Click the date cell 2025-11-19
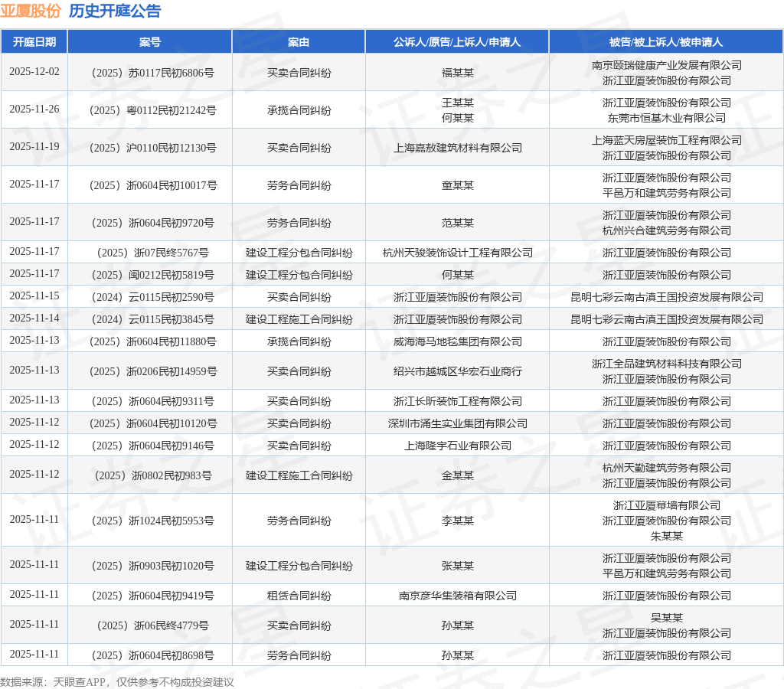Screen dimensions: 784x689 tap(34, 146)
